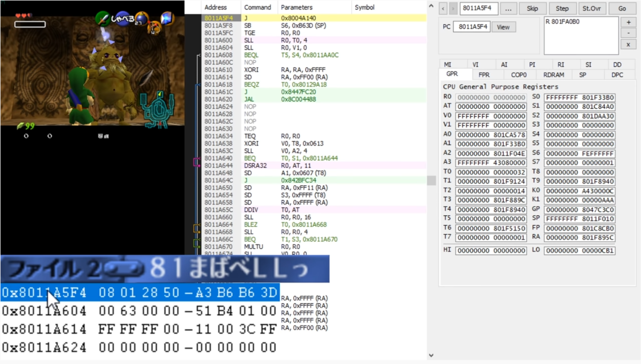Click the address input field showing 8011A5F4 at top
Screen dimensions: 641x364
click(479, 9)
